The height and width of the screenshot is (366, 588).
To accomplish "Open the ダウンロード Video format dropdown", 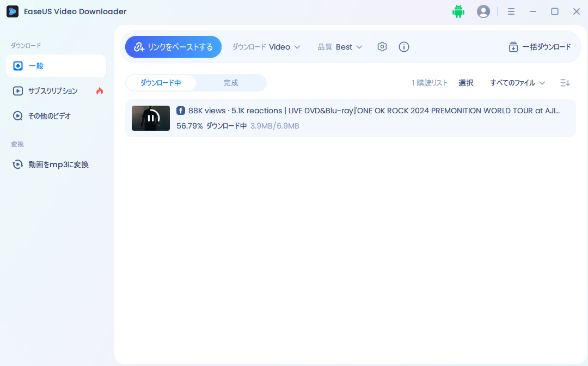I will click(x=266, y=47).
